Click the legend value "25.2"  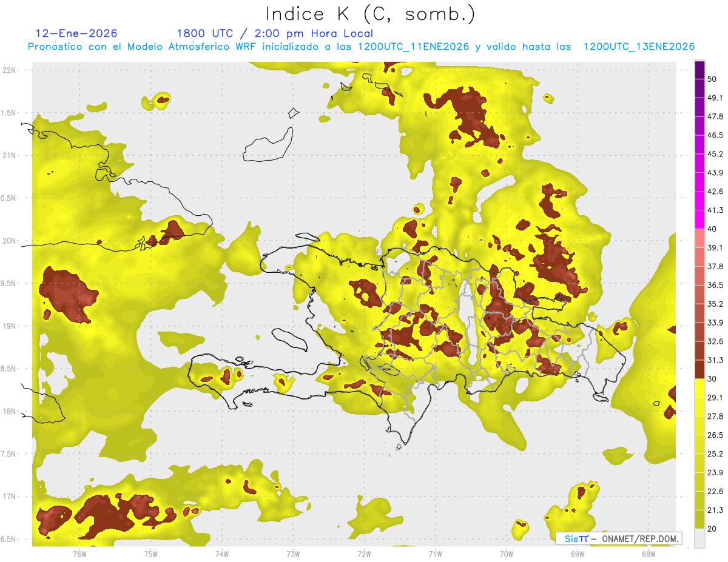pos(715,454)
